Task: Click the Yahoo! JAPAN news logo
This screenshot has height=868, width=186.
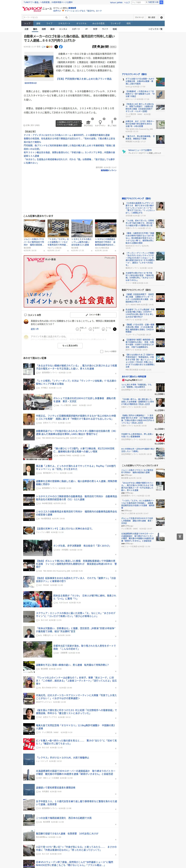Action: 37,9
